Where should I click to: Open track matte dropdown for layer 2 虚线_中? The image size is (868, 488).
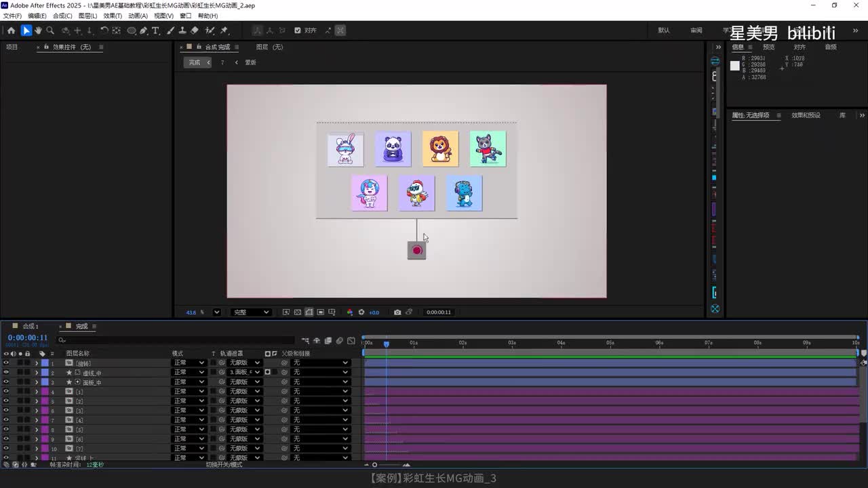245,373
